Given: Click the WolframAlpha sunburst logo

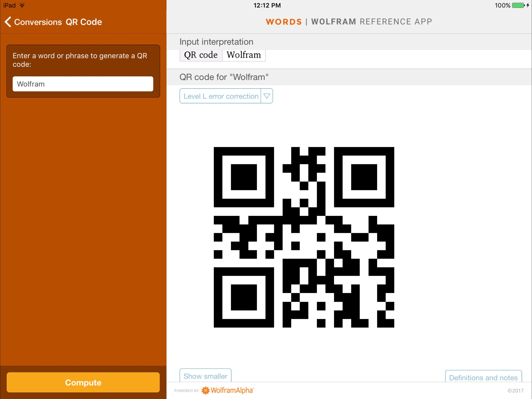Looking at the screenshot, I should pyautogui.click(x=206, y=390).
